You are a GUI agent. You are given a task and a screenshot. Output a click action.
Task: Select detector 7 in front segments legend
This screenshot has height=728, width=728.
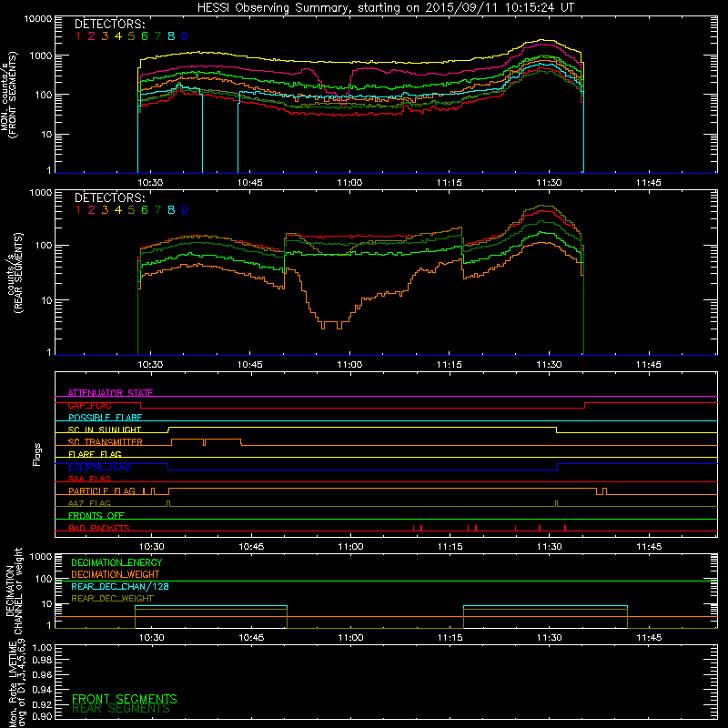157,36
